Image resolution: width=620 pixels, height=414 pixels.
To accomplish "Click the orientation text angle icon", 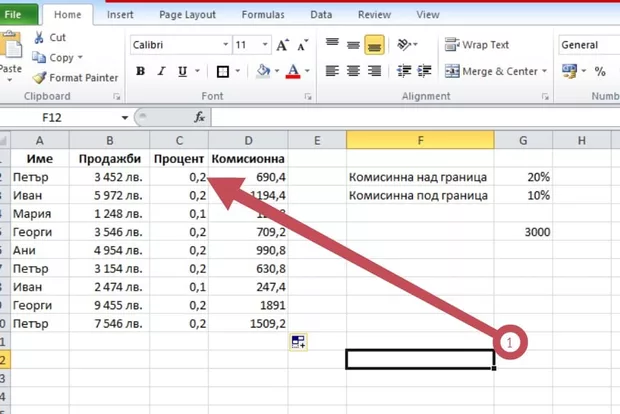I will click(405, 45).
